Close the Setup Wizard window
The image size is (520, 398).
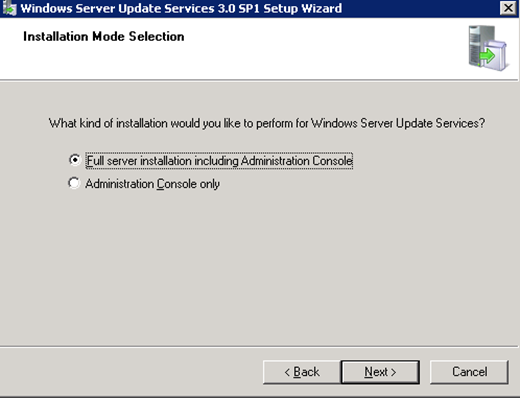pyautogui.click(x=508, y=8)
